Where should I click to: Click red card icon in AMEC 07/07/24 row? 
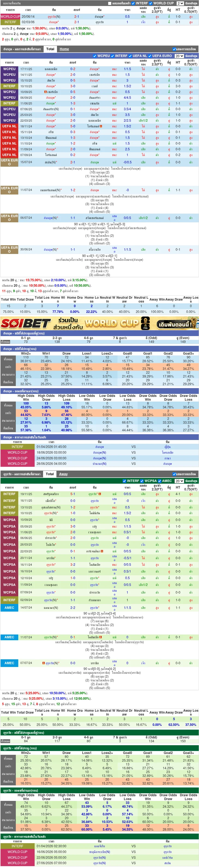(43, 663)
